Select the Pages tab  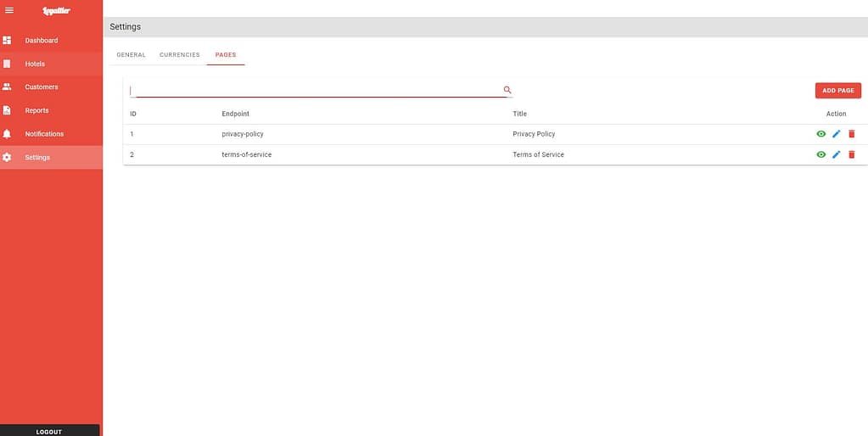point(226,55)
